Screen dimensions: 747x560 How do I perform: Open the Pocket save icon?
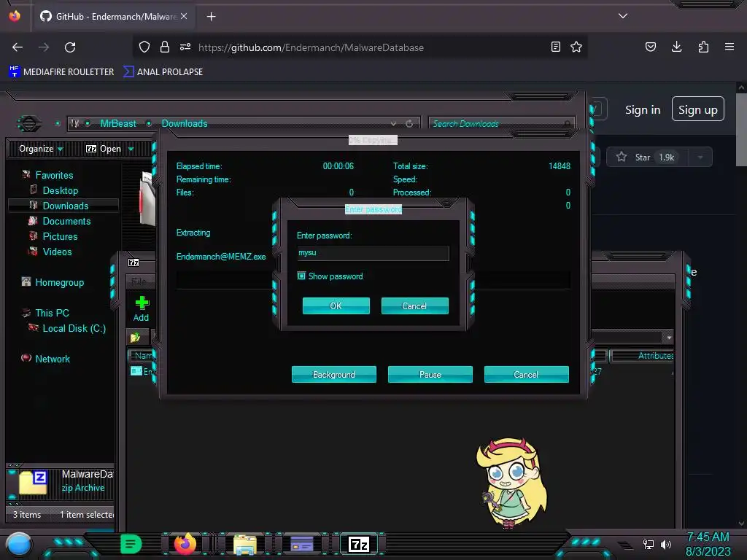click(650, 47)
